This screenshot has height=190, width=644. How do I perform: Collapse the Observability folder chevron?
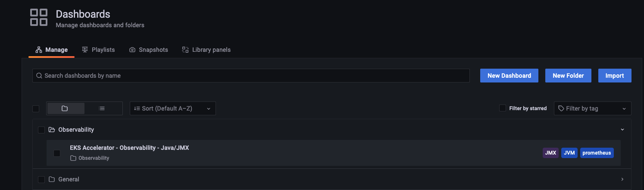(x=622, y=130)
